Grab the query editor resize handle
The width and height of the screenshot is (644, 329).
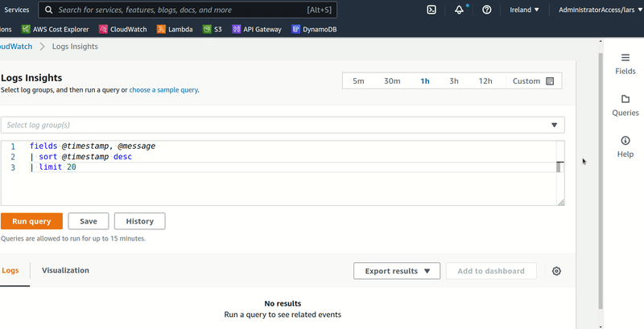560,202
